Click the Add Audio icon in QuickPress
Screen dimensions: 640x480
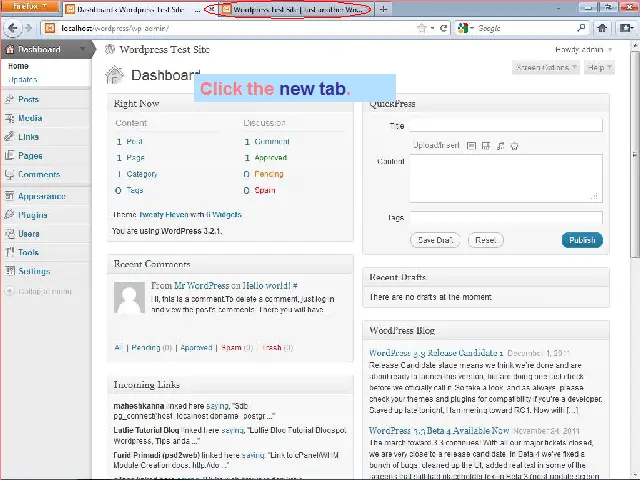tap(500, 146)
